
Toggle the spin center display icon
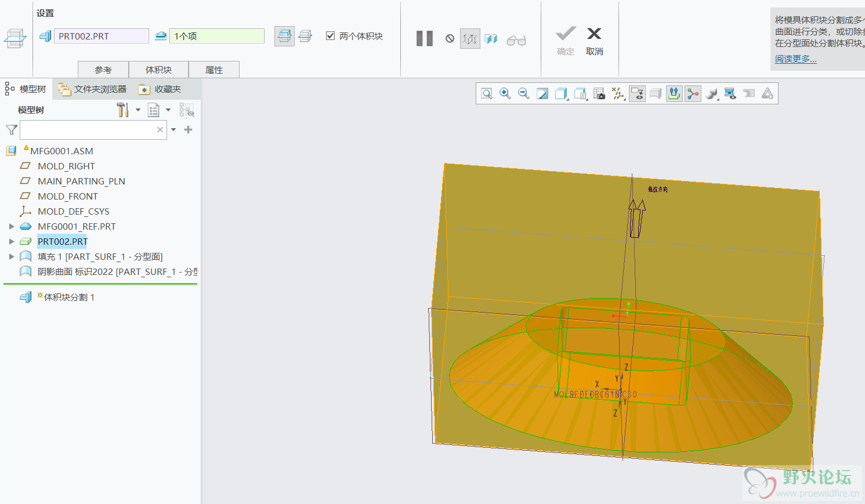pyautogui.click(x=693, y=93)
